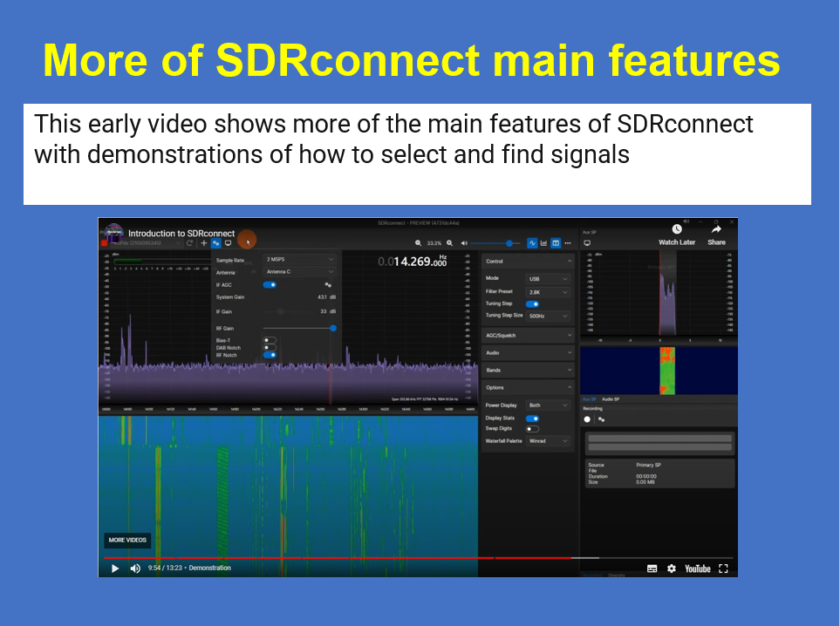Click the MORE VIDEOS button
The image size is (840, 626).
(x=127, y=540)
